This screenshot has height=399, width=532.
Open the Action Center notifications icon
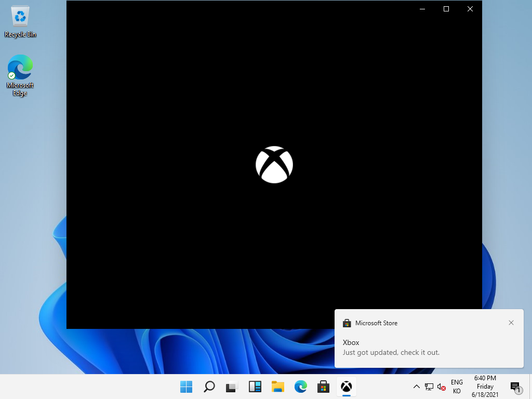(515, 387)
